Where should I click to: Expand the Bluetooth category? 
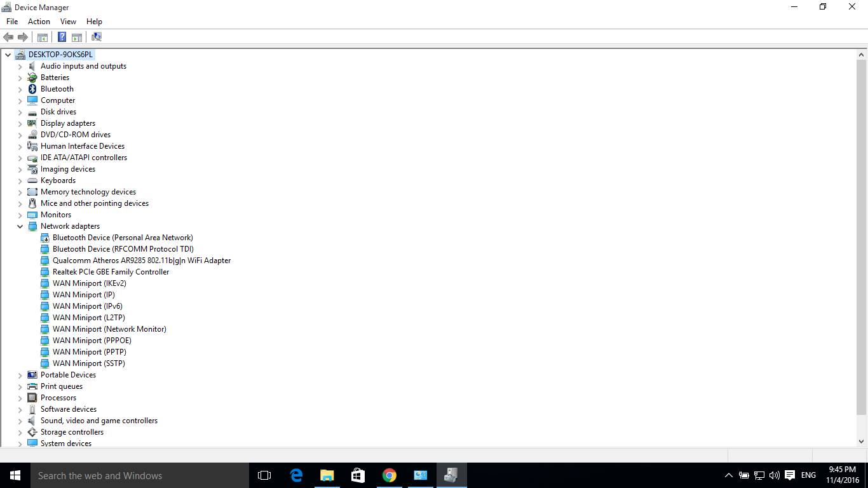20,89
